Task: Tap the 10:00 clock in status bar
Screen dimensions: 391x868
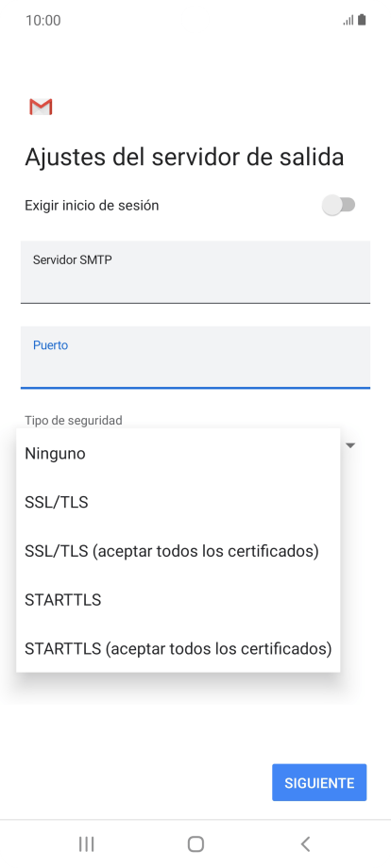Action: pyautogui.click(x=43, y=21)
